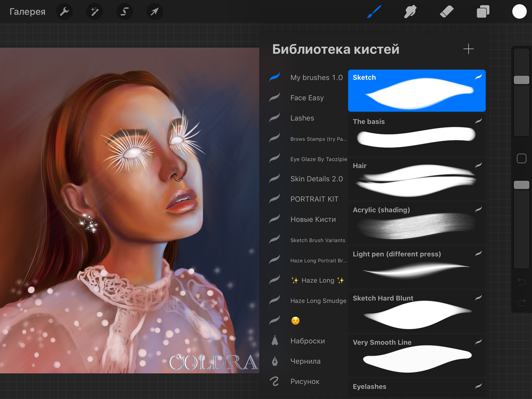This screenshot has height=399, width=532.
Task: Select Light pen (different press) brush
Action: click(x=417, y=267)
